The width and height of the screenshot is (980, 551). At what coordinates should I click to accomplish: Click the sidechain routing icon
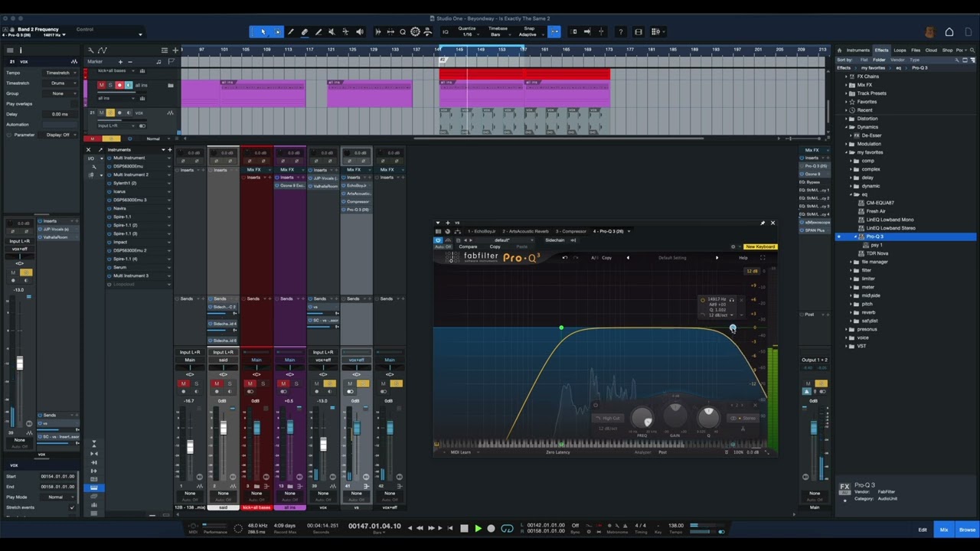[x=573, y=240]
